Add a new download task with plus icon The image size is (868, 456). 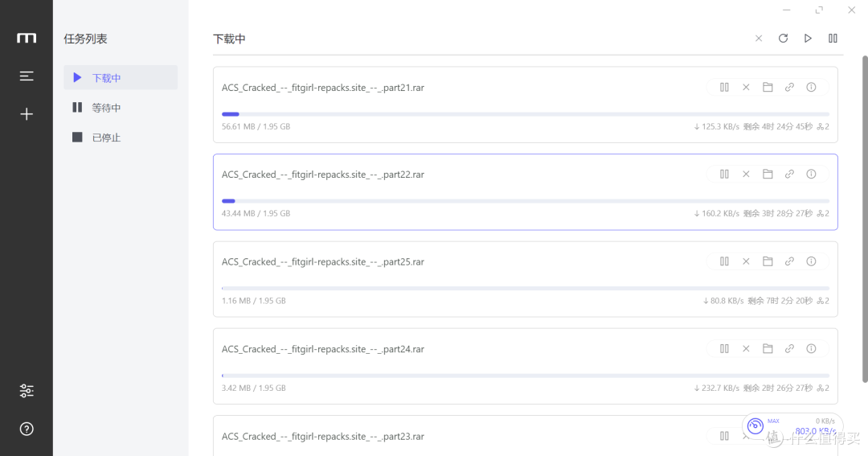point(27,114)
